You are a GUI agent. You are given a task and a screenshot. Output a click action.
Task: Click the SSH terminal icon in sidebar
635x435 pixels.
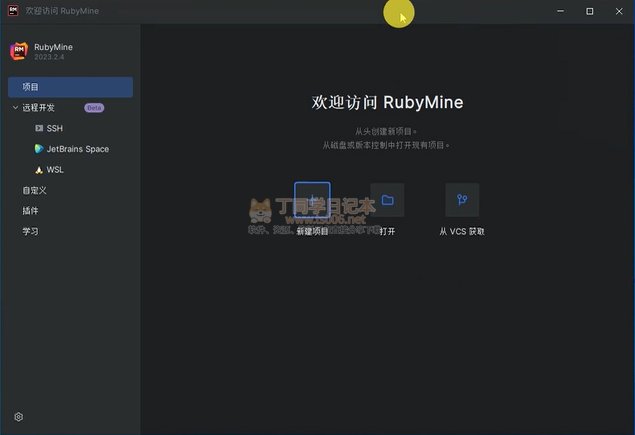(x=39, y=128)
